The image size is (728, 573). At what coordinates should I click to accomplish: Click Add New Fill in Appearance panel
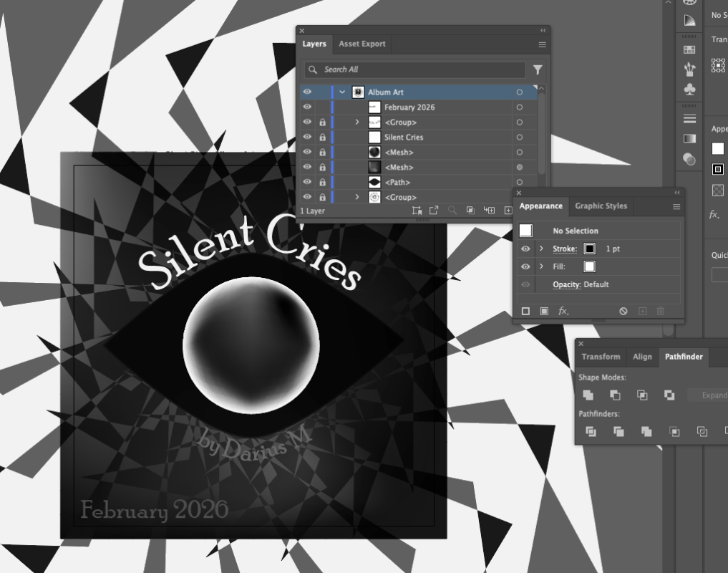tap(544, 312)
